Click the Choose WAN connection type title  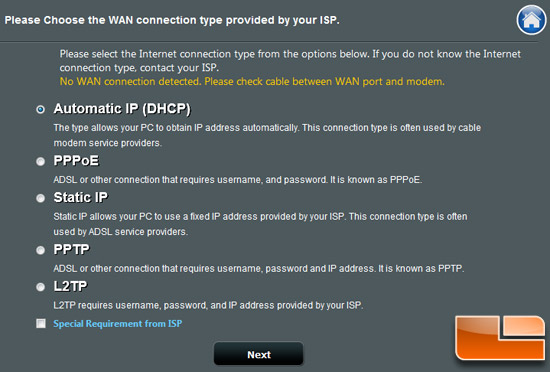click(x=172, y=20)
